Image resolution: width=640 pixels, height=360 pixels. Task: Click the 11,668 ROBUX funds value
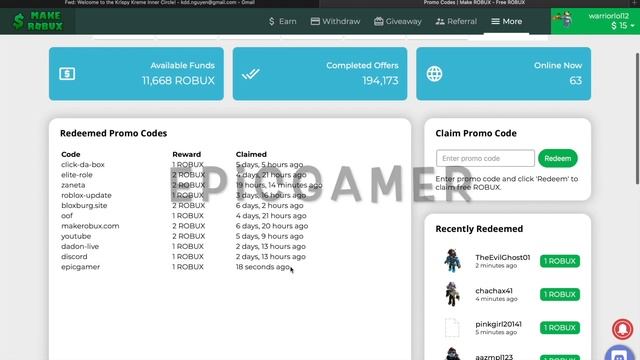tap(178, 80)
